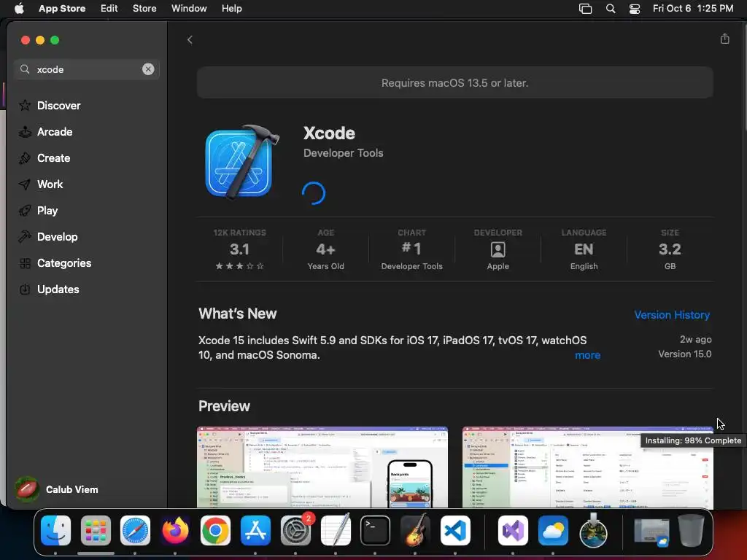Click the Calub Viem avatar picture
747x560 pixels.
27,489
